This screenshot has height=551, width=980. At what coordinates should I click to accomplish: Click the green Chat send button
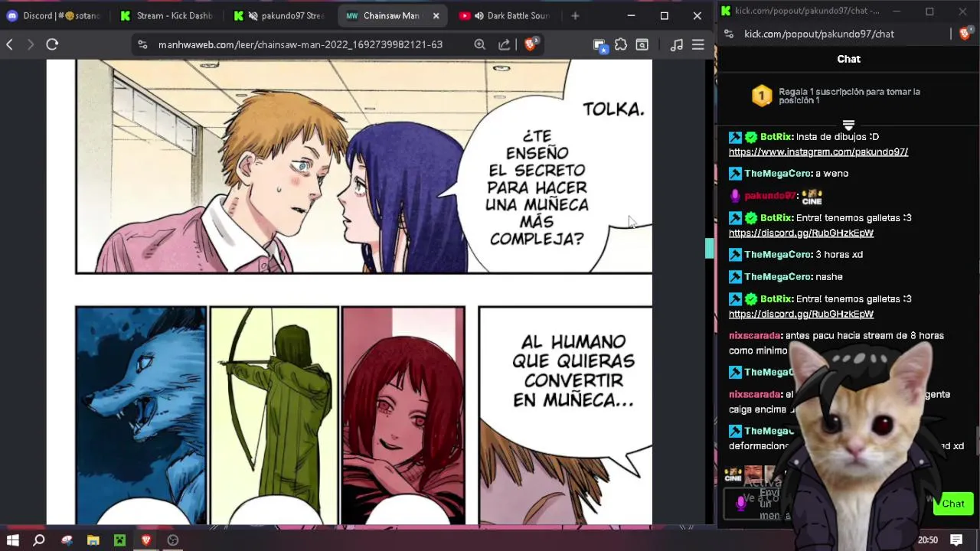tap(953, 504)
